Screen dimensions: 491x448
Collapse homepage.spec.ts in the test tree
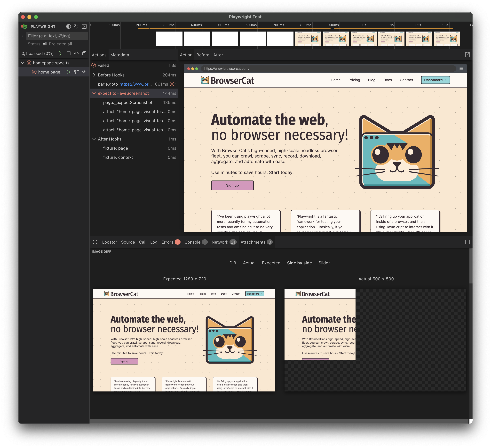pos(23,63)
